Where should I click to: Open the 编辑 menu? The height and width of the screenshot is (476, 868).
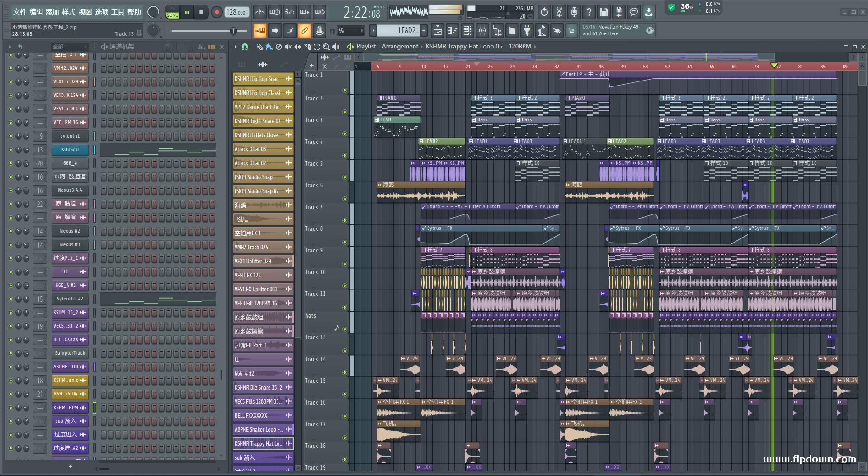click(x=36, y=12)
